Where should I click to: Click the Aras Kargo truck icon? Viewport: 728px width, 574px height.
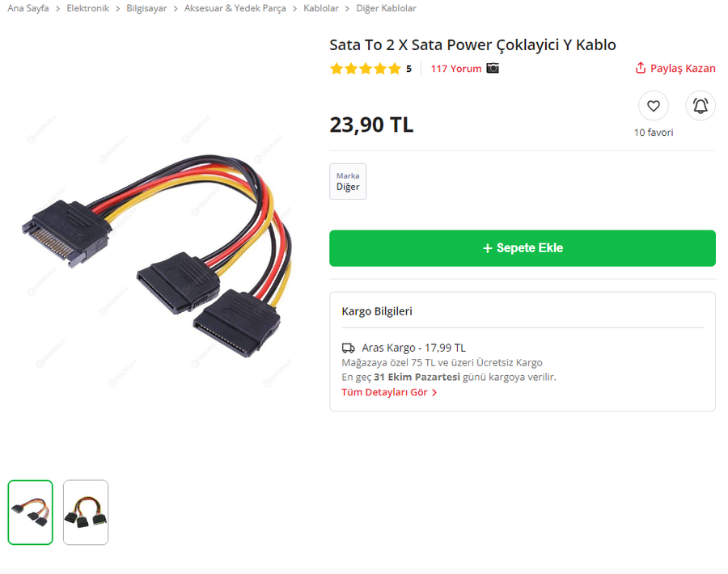click(x=348, y=348)
